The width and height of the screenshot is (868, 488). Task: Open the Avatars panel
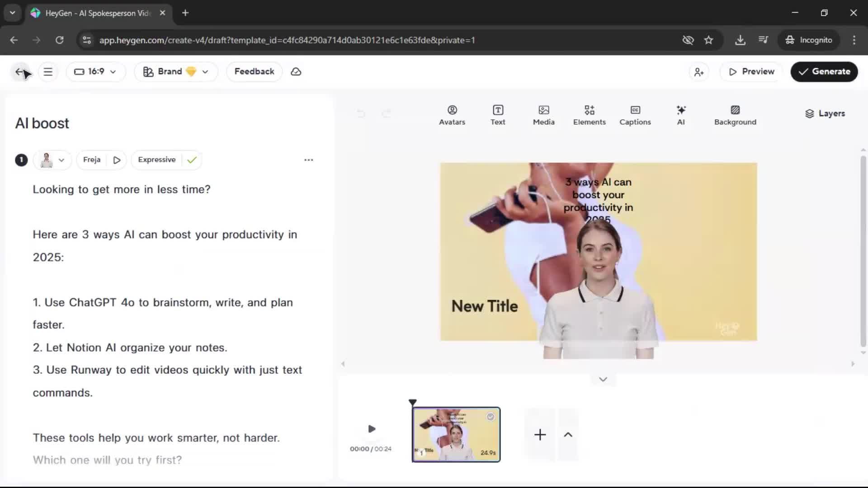pos(452,115)
